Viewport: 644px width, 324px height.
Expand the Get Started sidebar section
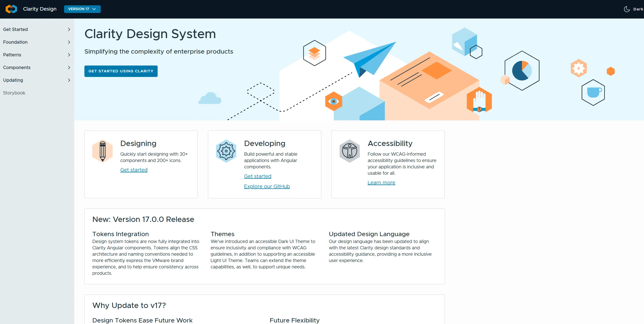click(37, 29)
